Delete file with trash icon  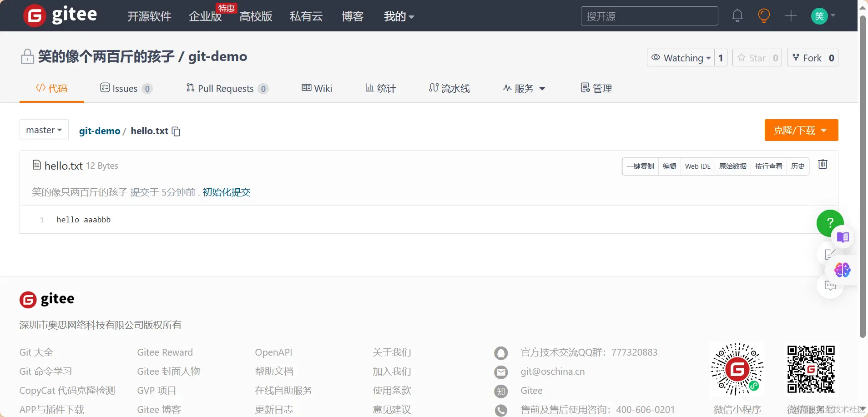[x=823, y=164]
